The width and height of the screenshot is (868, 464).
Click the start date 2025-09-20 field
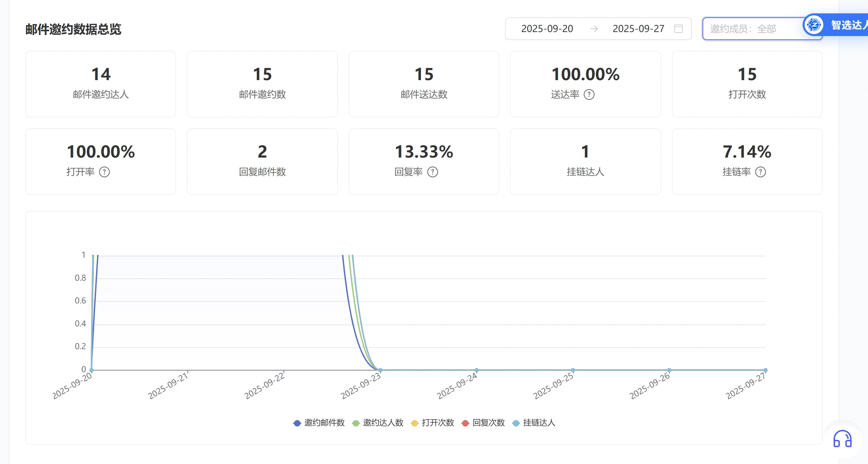click(547, 29)
